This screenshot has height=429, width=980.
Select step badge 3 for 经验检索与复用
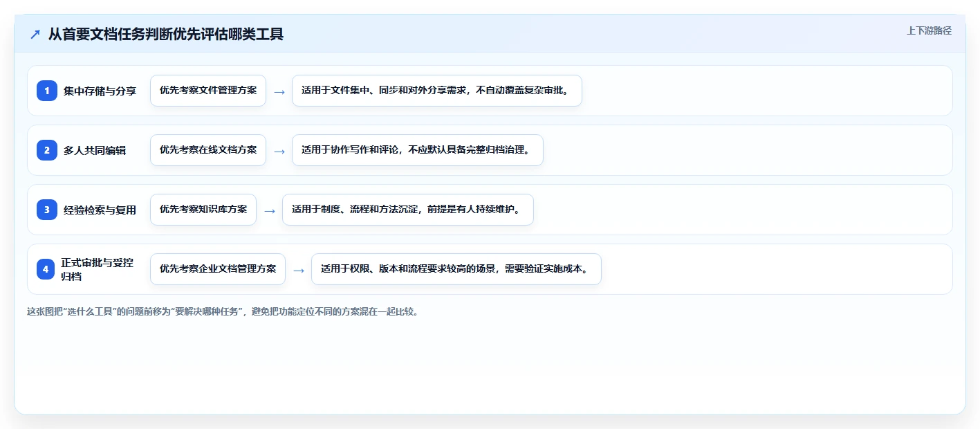pos(47,210)
